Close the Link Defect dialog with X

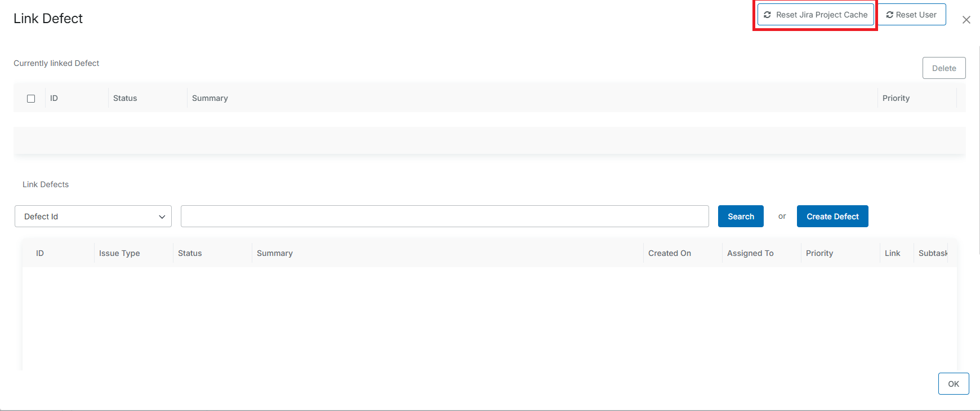[x=966, y=20]
